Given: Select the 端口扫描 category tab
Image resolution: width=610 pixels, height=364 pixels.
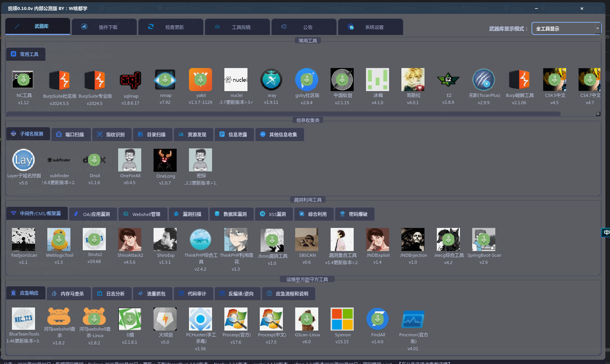Looking at the screenshot, I should click(71, 135).
